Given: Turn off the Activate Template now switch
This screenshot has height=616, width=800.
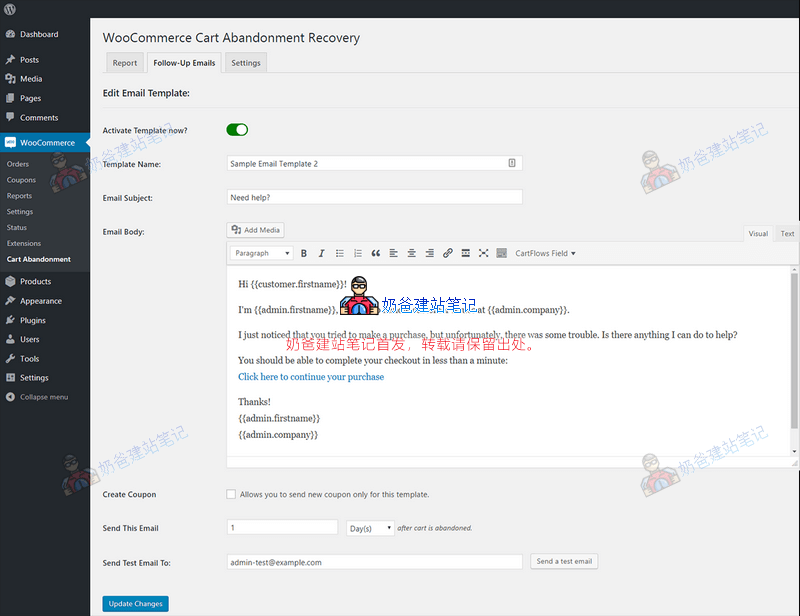Looking at the screenshot, I should pyautogui.click(x=237, y=130).
